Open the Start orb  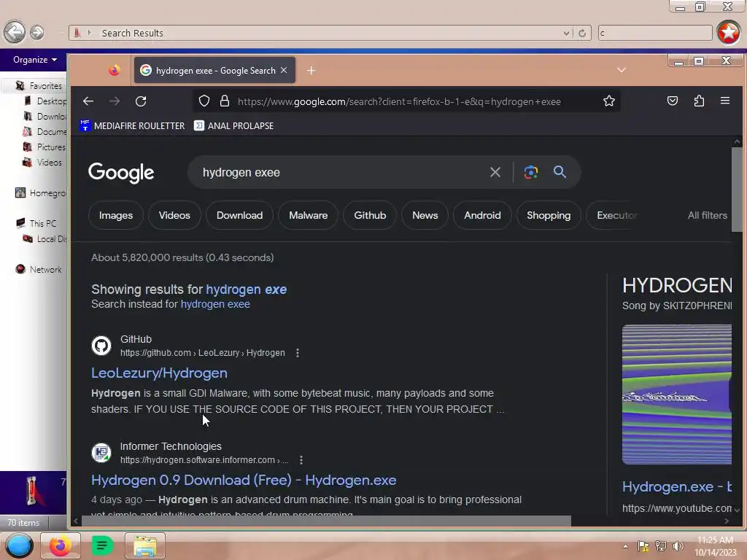(x=19, y=545)
